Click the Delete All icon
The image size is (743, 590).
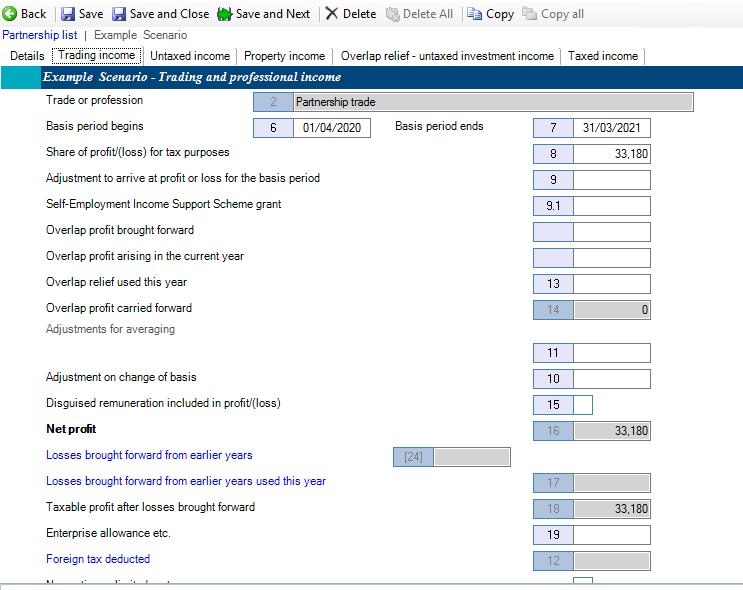click(392, 14)
